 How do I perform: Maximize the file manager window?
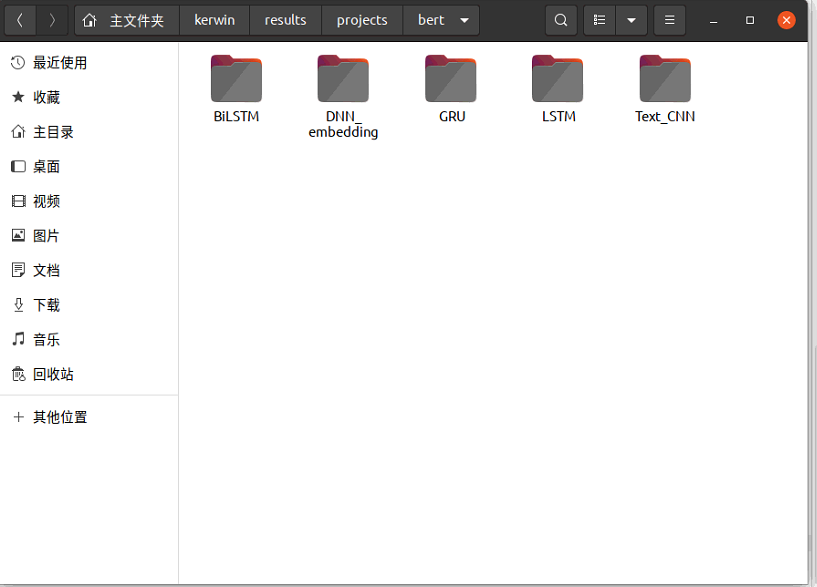pyautogui.click(x=750, y=20)
